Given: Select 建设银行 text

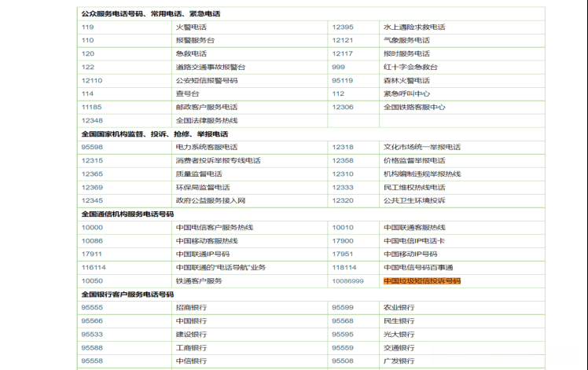Looking at the screenshot, I should click(191, 335).
